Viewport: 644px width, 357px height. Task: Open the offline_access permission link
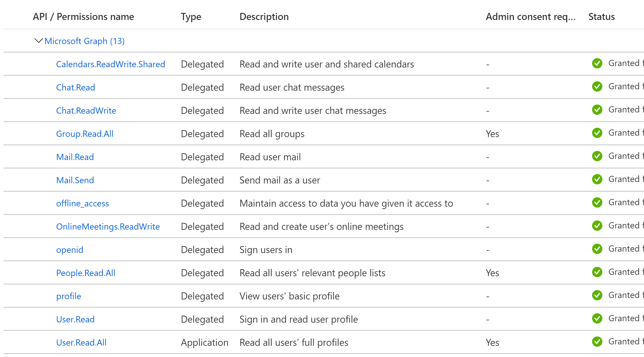(82, 203)
